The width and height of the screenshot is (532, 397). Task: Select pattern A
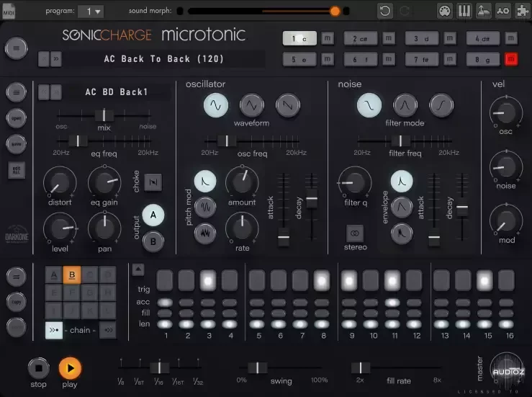(54, 275)
